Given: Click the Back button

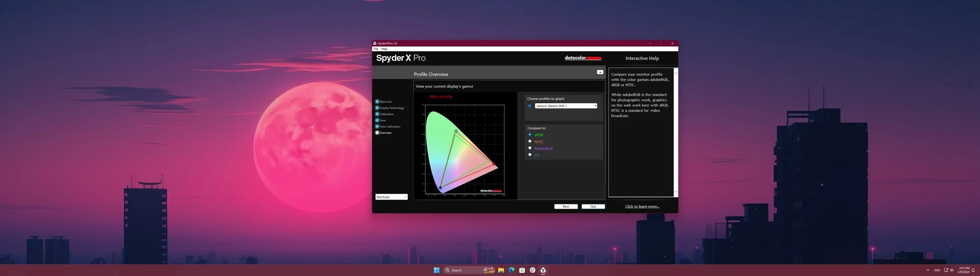Looking at the screenshot, I should tap(566, 206).
